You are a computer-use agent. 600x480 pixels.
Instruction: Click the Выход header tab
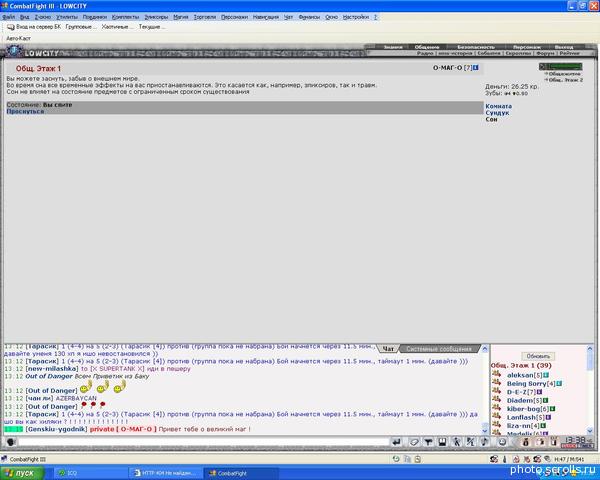pos(564,47)
